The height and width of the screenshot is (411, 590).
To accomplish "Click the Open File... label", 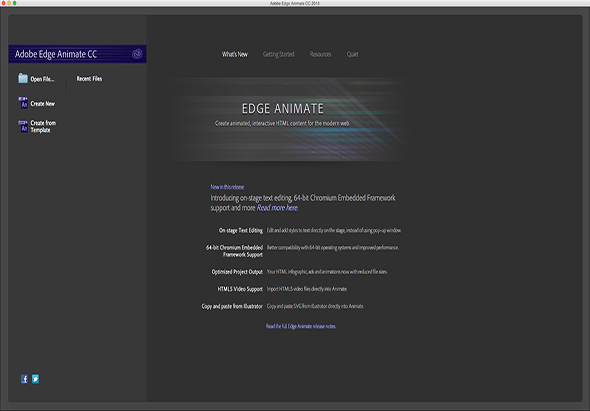I will click(x=42, y=79).
